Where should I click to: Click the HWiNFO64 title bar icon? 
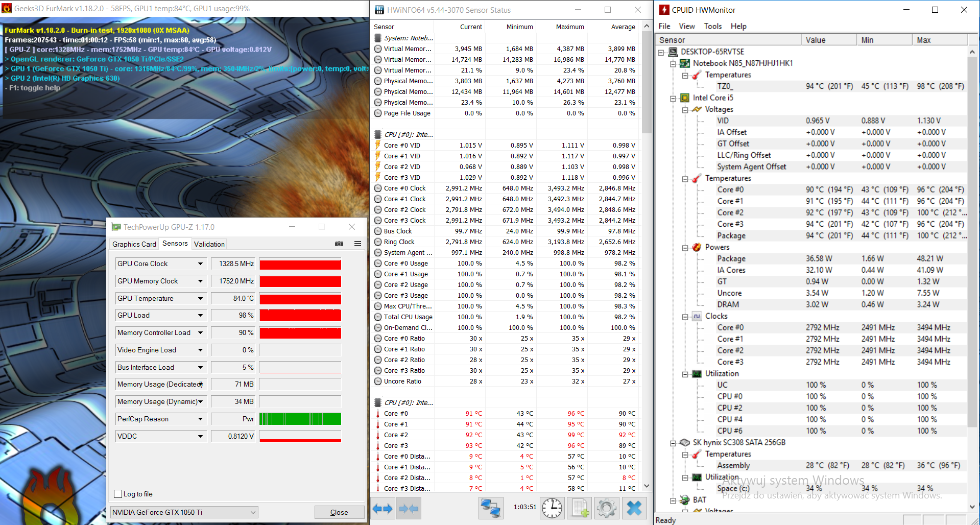coord(379,10)
